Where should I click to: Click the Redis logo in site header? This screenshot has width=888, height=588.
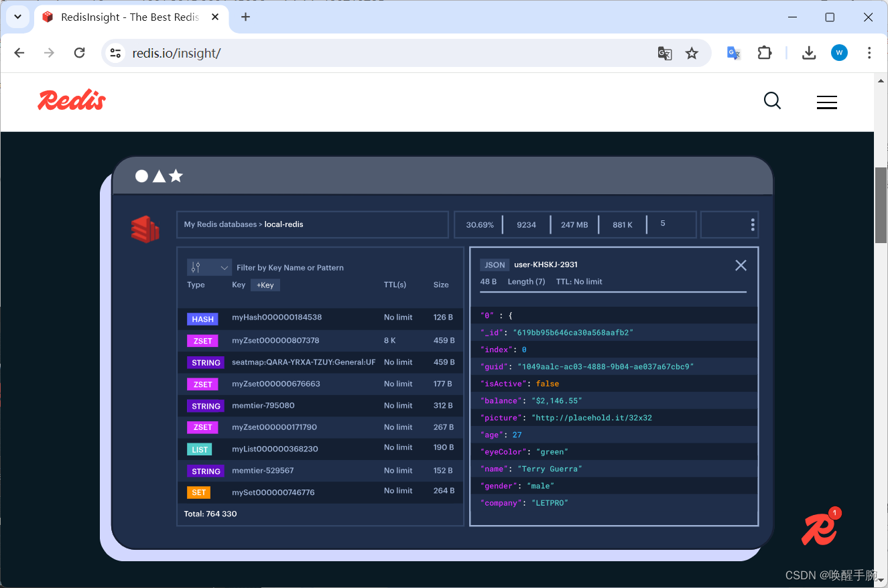click(x=72, y=100)
